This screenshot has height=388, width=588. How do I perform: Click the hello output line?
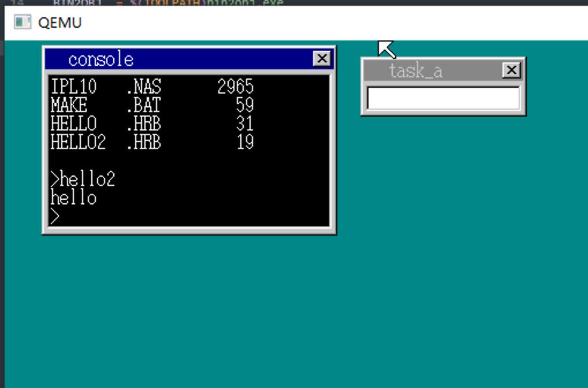pos(73,197)
